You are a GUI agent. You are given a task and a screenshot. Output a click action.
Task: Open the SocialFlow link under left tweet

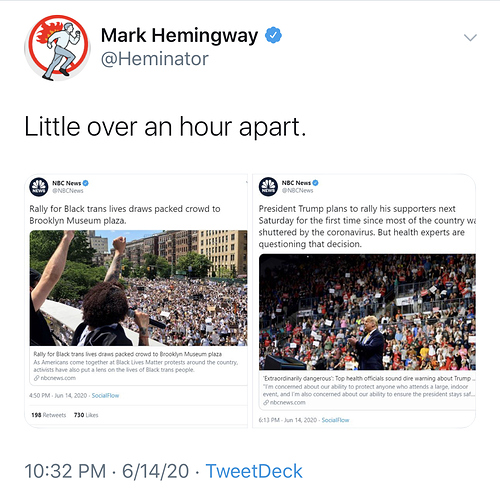pos(105,396)
